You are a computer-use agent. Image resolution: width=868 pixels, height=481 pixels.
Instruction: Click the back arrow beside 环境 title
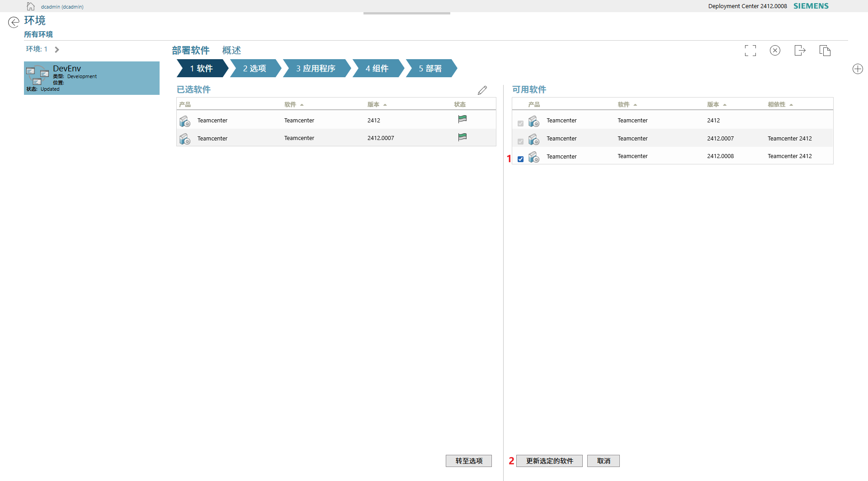point(14,22)
